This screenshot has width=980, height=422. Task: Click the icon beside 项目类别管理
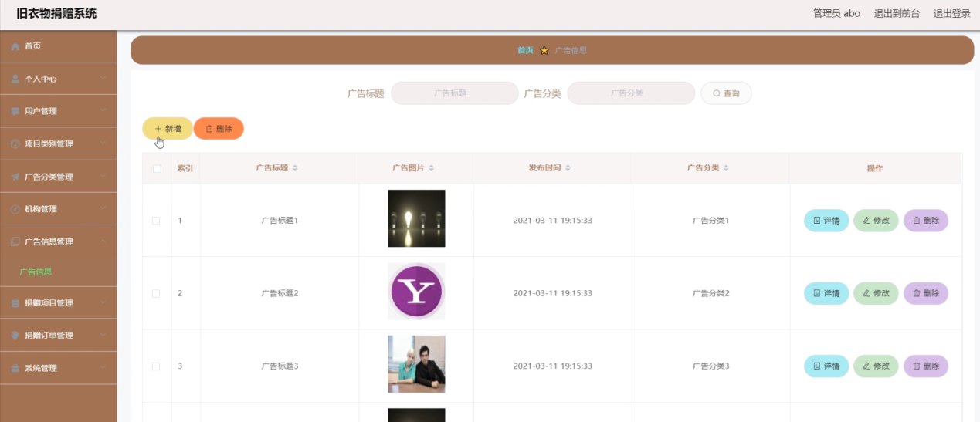(x=15, y=144)
